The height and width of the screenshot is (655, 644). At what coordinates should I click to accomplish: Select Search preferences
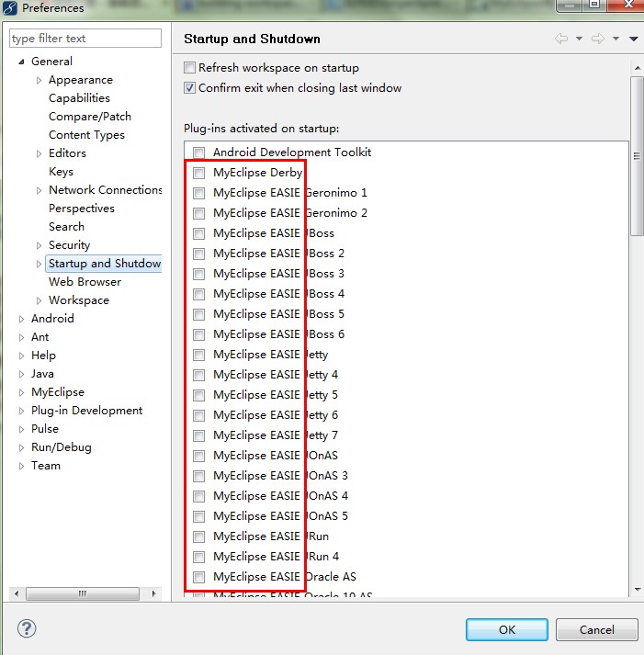(x=66, y=227)
